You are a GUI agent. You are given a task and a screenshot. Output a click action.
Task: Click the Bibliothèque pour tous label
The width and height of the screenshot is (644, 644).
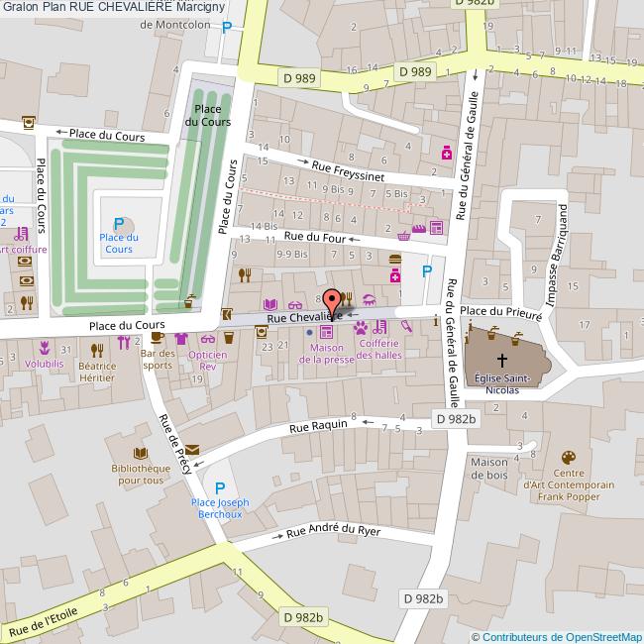138,475
